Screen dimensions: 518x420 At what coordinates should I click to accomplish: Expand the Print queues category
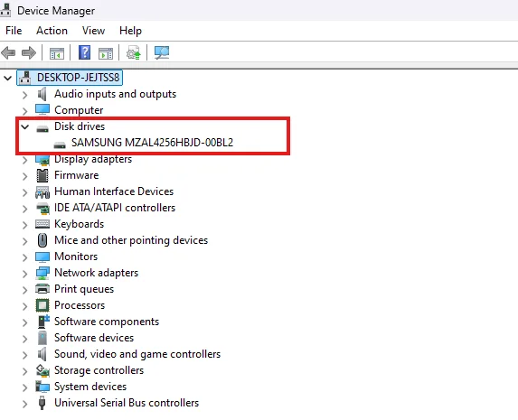(25, 290)
